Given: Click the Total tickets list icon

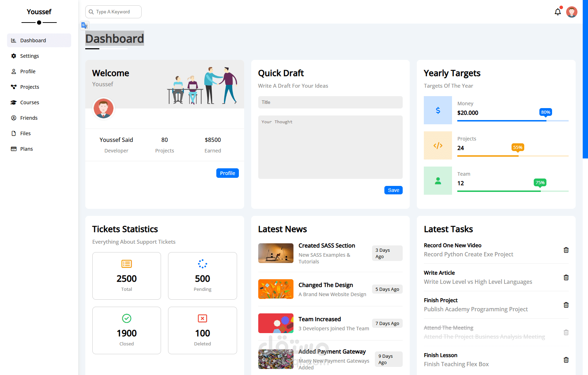Looking at the screenshot, I should coord(126,264).
